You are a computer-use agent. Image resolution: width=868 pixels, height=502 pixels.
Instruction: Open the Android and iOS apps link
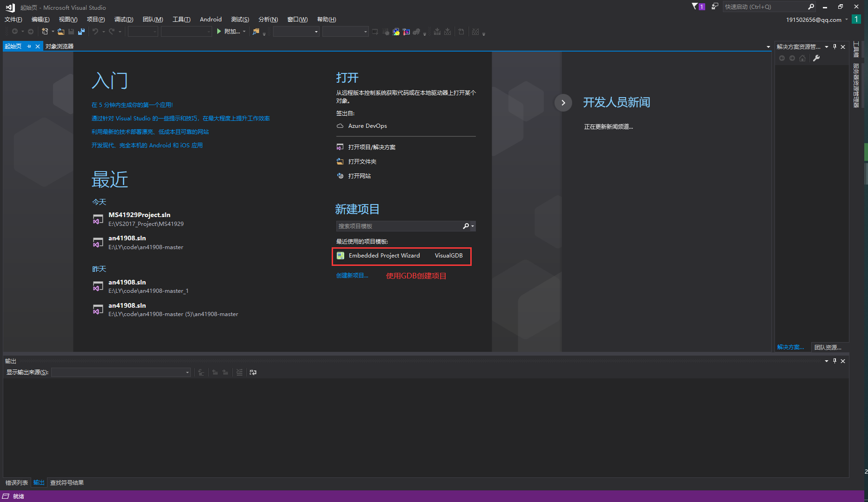pos(147,145)
